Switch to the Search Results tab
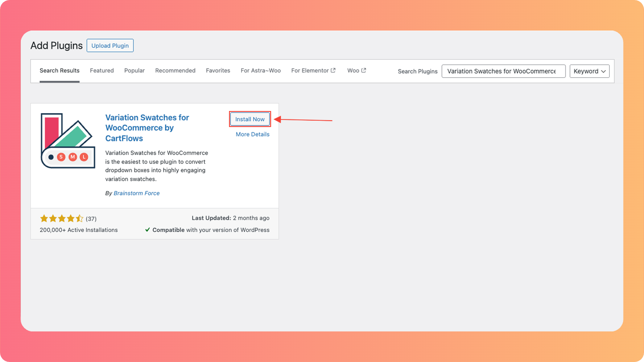This screenshot has width=644, height=362. pos(60,70)
